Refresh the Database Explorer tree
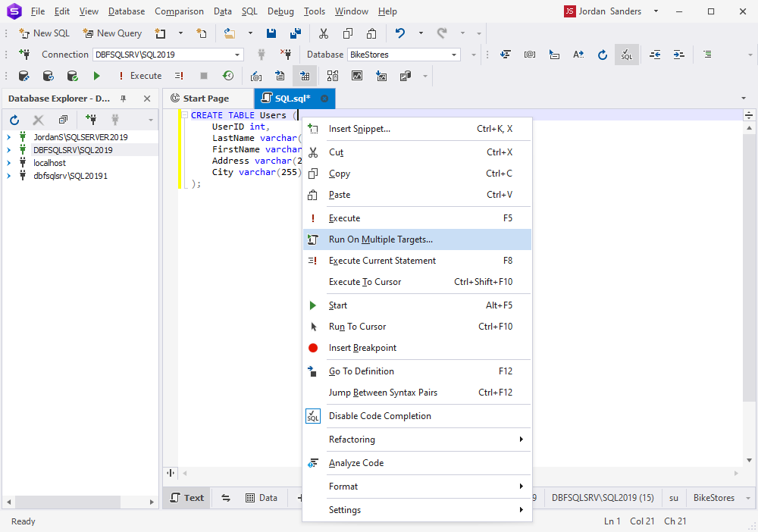The image size is (758, 532). [14, 119]
